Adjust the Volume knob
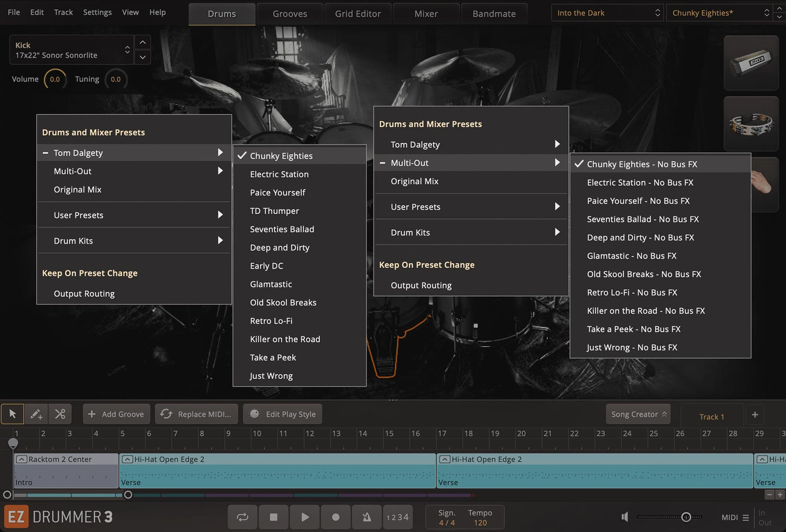 click(55, 79)
